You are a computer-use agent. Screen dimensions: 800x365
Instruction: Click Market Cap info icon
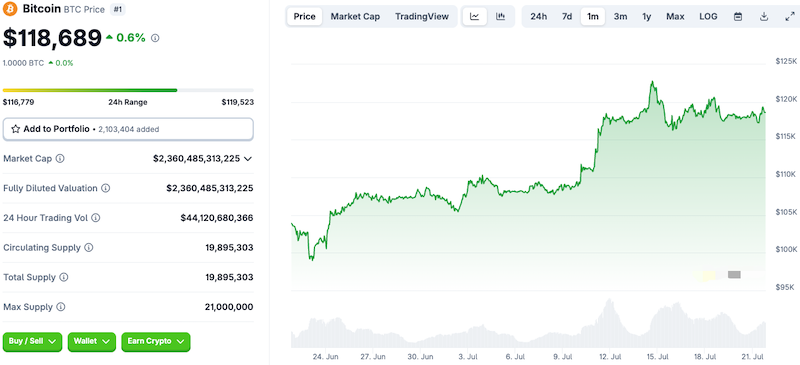60,159
